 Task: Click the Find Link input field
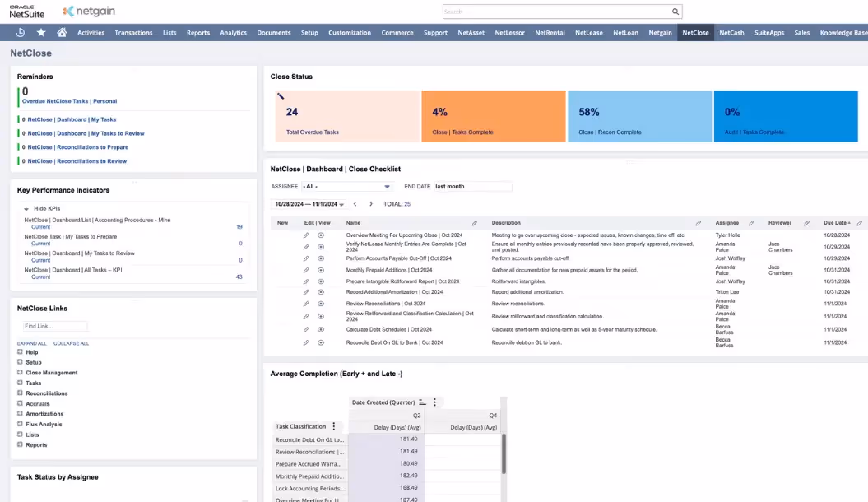55,326
